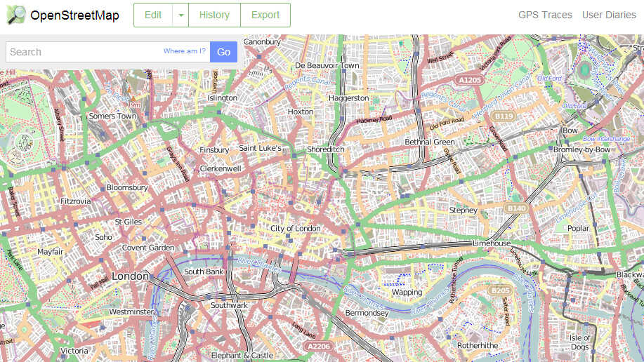Click the 'Soho' map label

pyautogui.click(x=103, y=237)
